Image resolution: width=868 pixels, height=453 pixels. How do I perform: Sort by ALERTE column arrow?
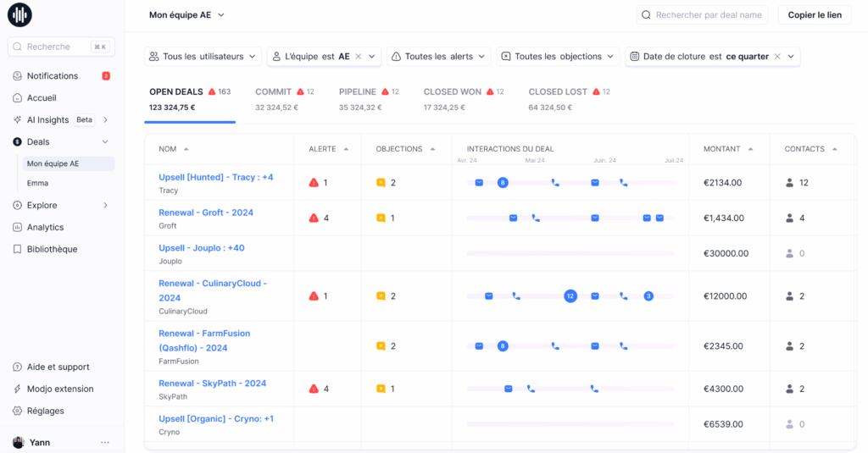pos(346,149)
